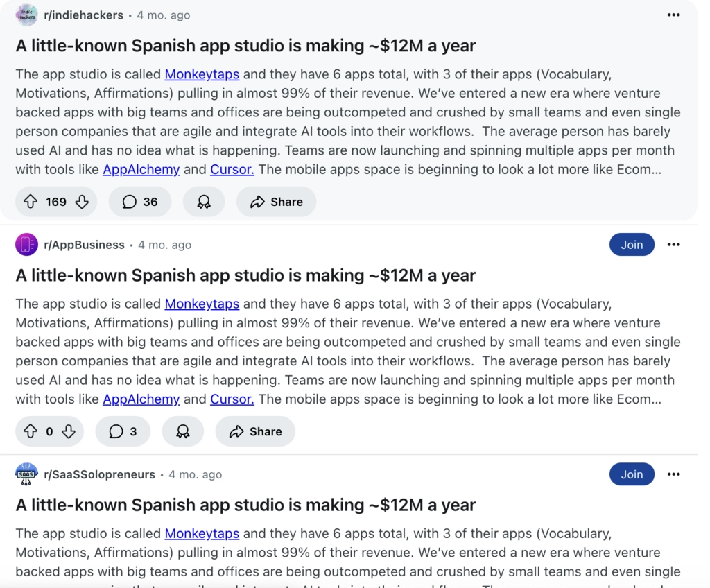Share the r/indiehackers post
The width and height of the screenshot is (710, 588).
pos(276,202)
